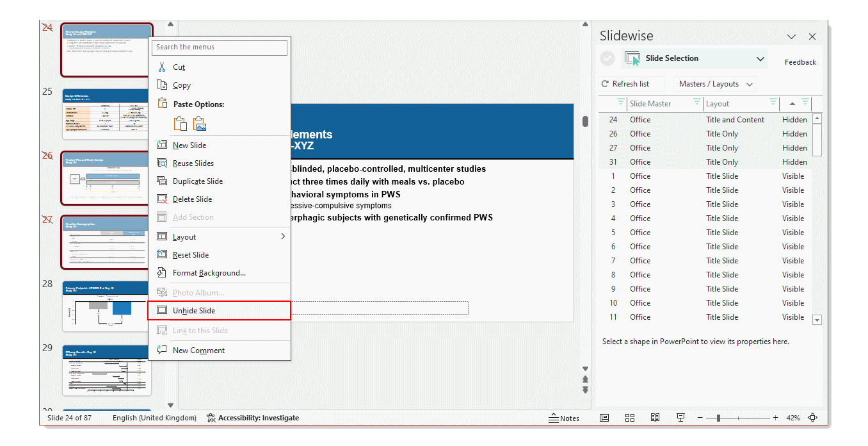Select the slide 28 thumbnail

pos(106,306)
